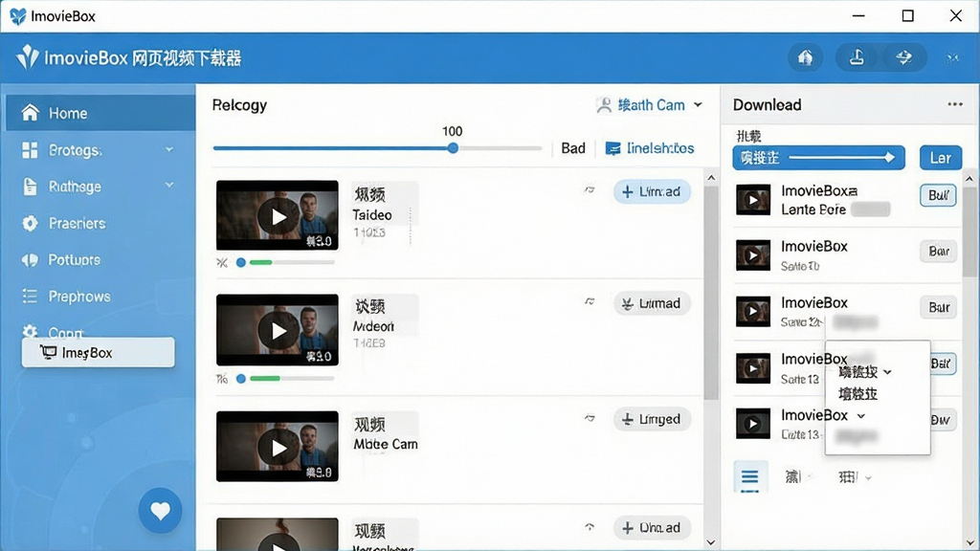Click the progress bar under the Taideo video

pos(292,262)
